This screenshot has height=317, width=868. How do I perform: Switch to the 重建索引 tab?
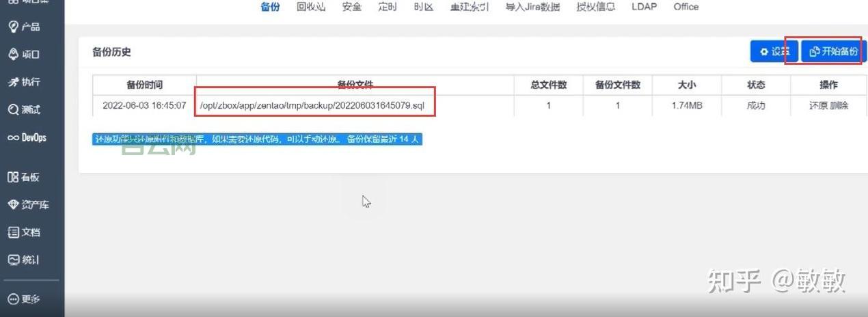coord(470,7)
